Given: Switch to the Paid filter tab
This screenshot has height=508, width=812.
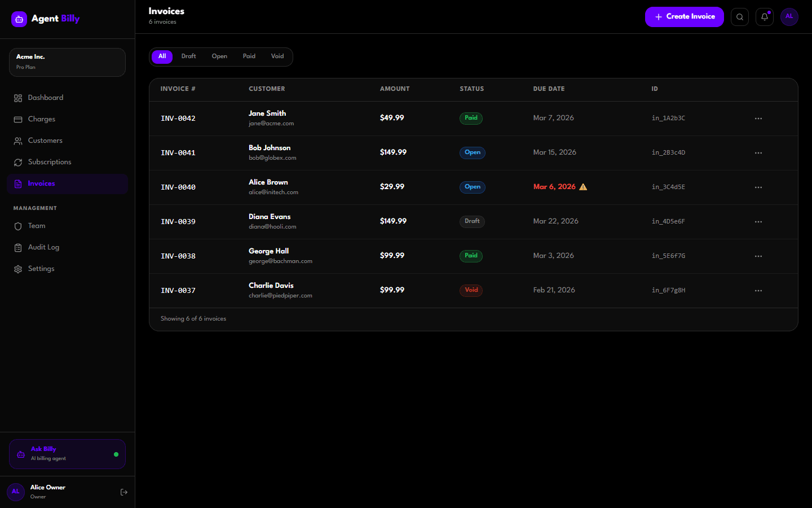Looking at the screenshot, I should click(249, 56).
